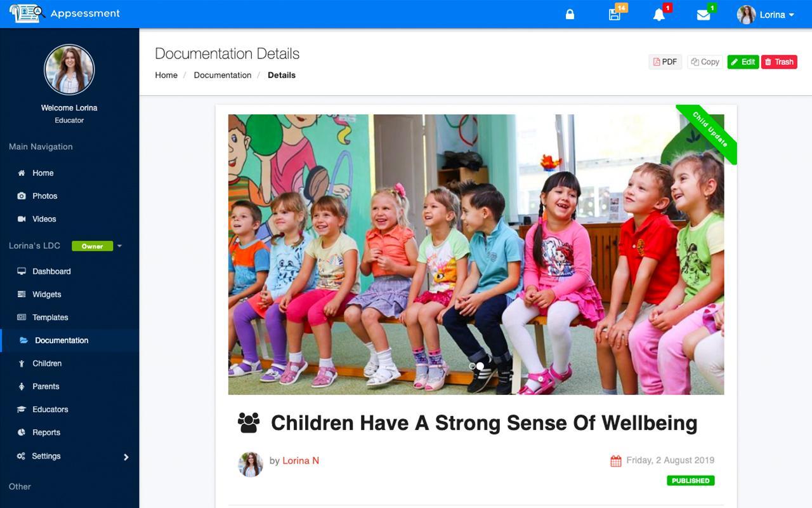812x508 pixels.
Task: Open the Educators sidebar entry
Action: [x=50, y=409]
